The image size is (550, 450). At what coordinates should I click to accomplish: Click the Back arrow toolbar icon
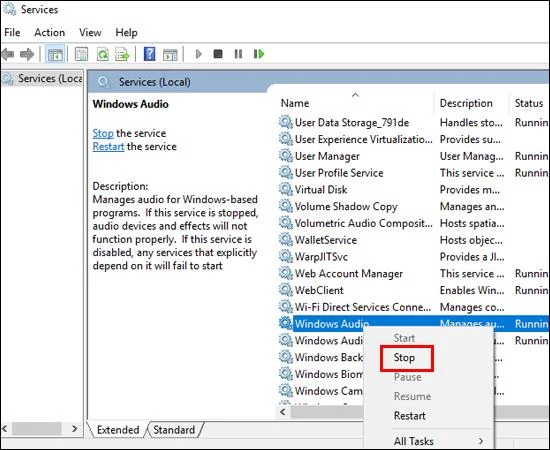point(8,54)
